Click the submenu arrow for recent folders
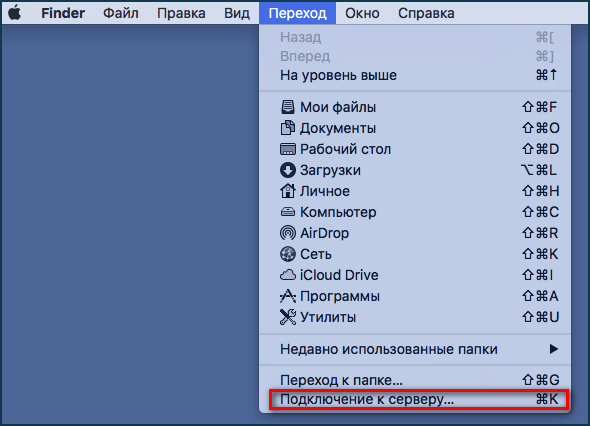This screenshot has width=590, height=426. point(554,349)
